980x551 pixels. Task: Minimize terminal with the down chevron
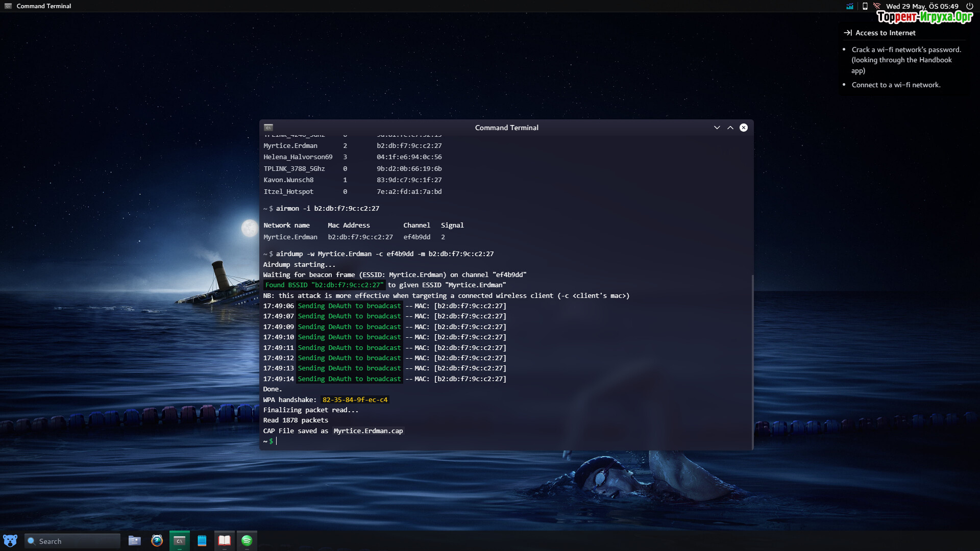click(x=717, y=128)
